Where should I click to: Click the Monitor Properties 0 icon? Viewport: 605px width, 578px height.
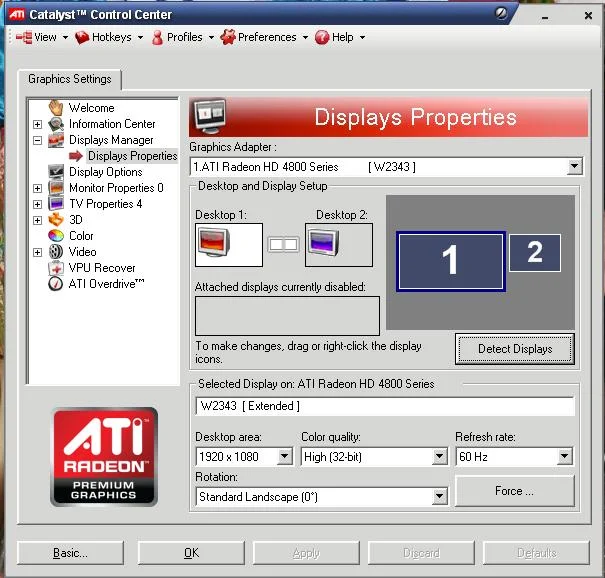click(x=56, y=188)
